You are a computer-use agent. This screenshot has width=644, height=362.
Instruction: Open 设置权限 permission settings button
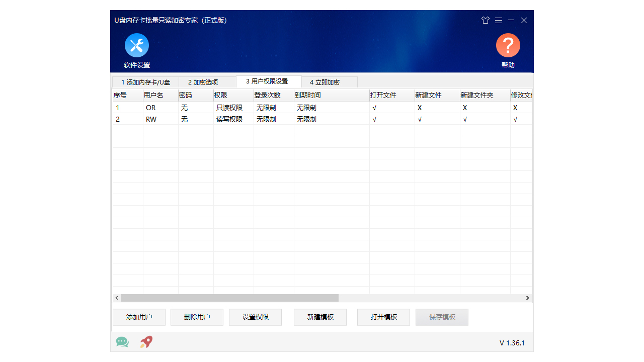click(255, 317)
